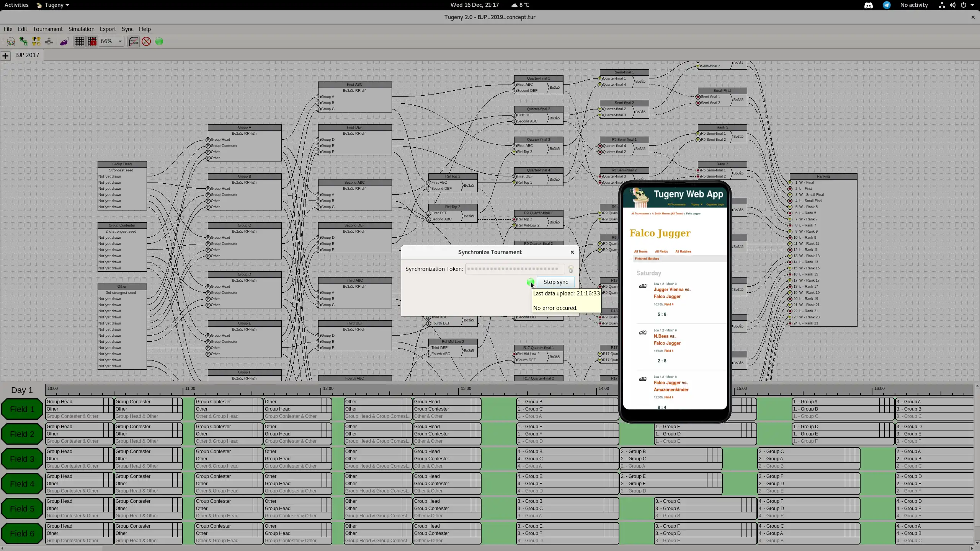The image size is (980, 551).
Task: Select the Simulation menu item
Action: (x=81, y=29)
